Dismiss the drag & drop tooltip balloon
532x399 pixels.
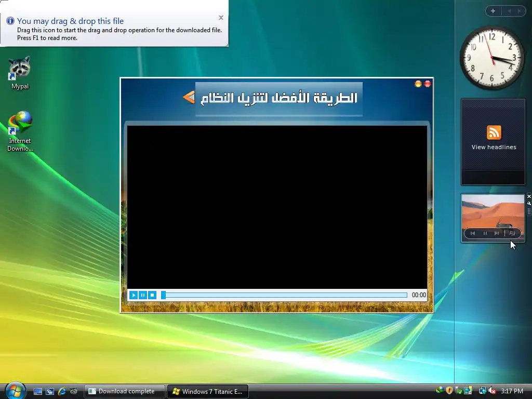point(221,18)
